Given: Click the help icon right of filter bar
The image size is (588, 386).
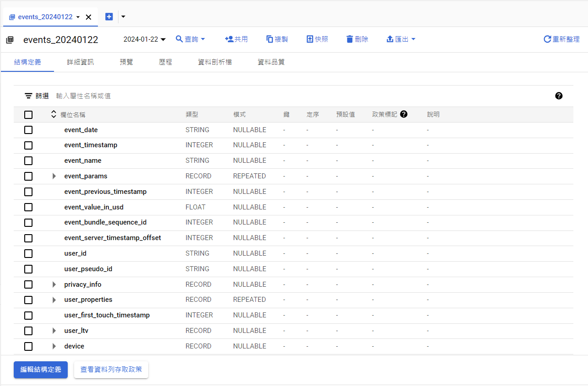Looking at the screenshot, I should click(558, 96).
